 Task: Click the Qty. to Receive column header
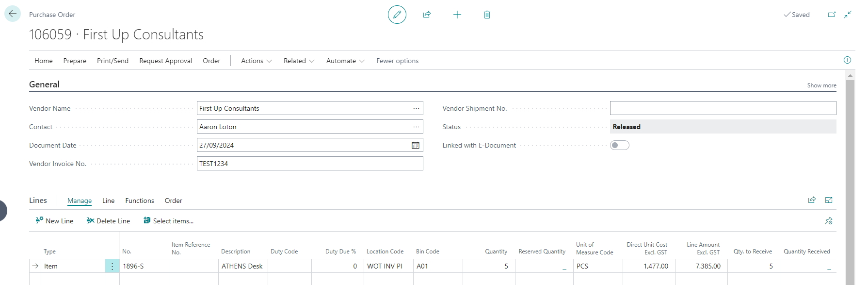pyautogui.click(x=753, y=251)
